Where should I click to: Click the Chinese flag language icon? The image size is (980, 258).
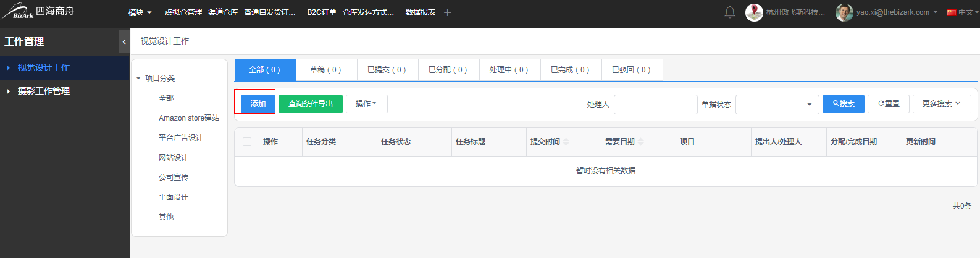point(952,12)
